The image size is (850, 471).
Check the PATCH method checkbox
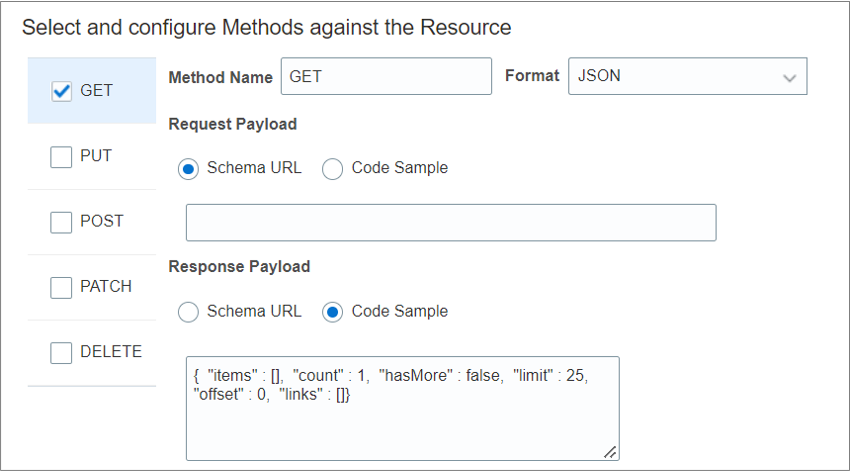click(61, 287)
